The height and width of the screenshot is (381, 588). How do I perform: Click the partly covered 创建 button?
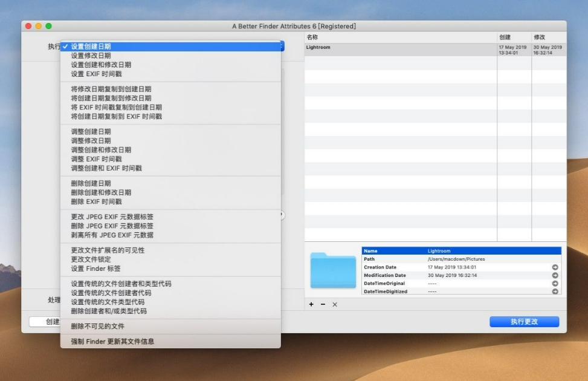click(45, 322)
